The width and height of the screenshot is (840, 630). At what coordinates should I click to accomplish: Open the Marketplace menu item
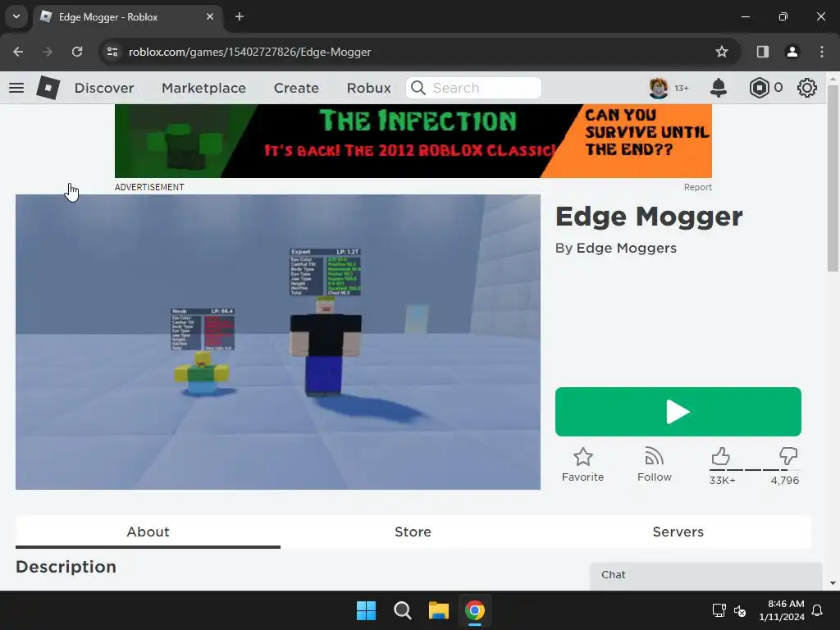tap(203, 87)
